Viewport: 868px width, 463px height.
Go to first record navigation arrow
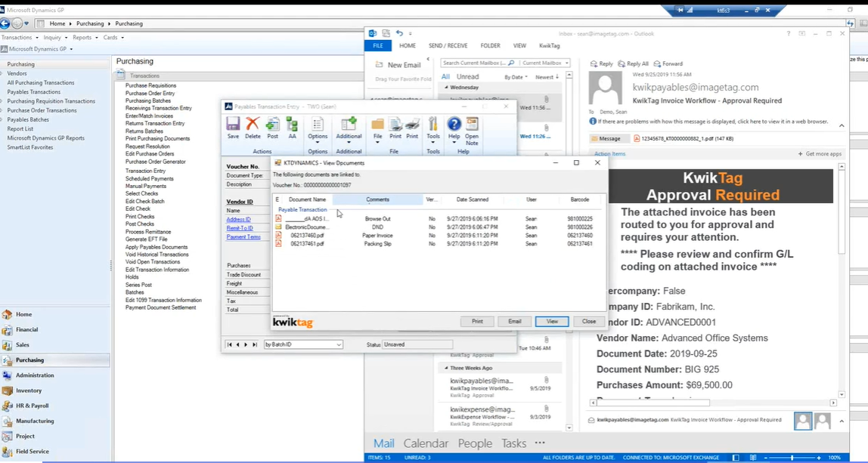tap(230, 344)
